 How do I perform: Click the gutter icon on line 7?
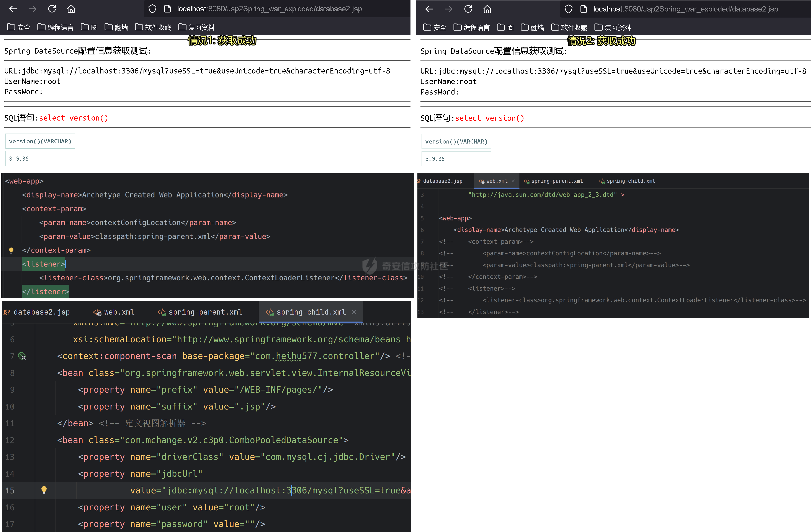[22, 356]
